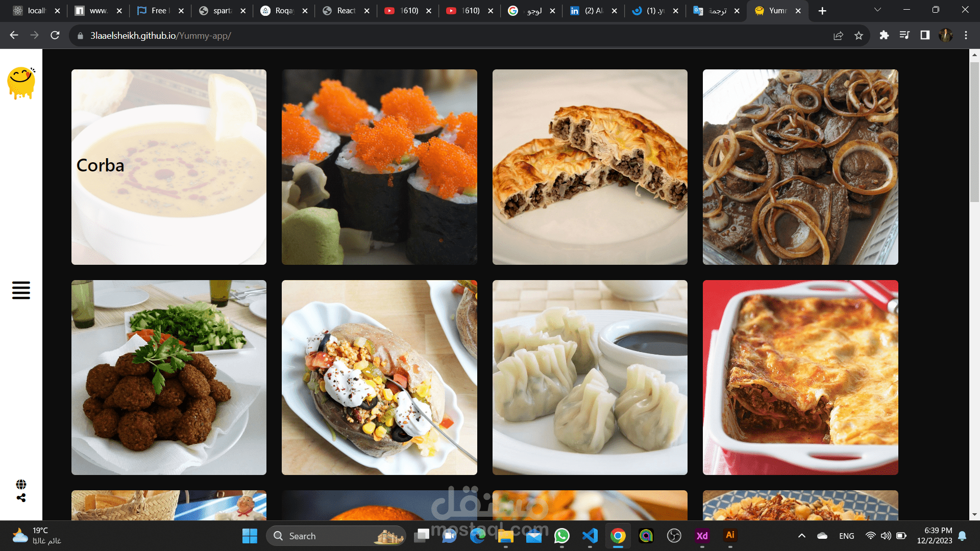
Task: Close the Yummy tab
Action: [798, 11]
